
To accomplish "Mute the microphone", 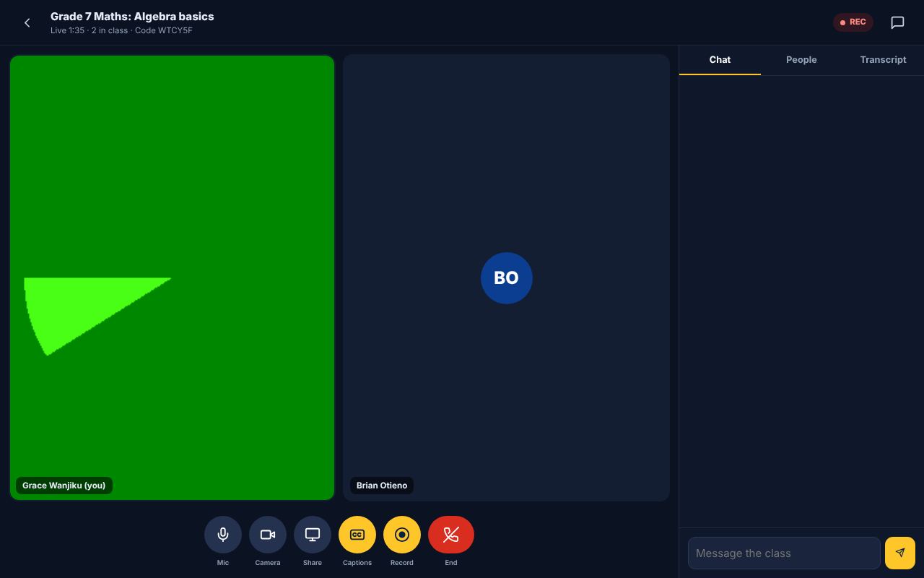I will (223, 535).
